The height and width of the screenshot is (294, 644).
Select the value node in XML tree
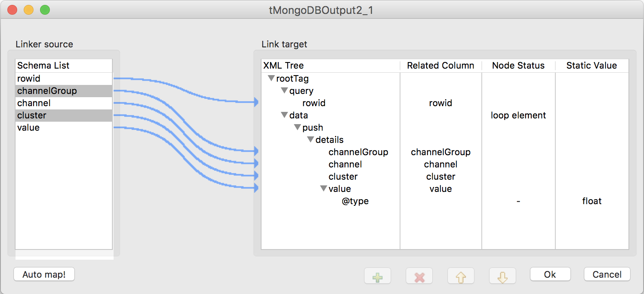[340, 189]
